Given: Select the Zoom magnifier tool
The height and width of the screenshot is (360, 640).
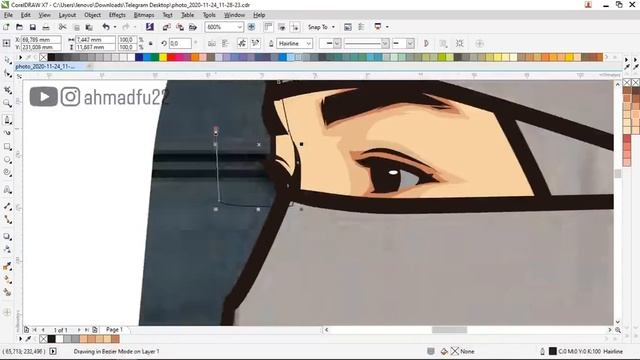Looking at the screenshot, I should (x=7, y=103).
